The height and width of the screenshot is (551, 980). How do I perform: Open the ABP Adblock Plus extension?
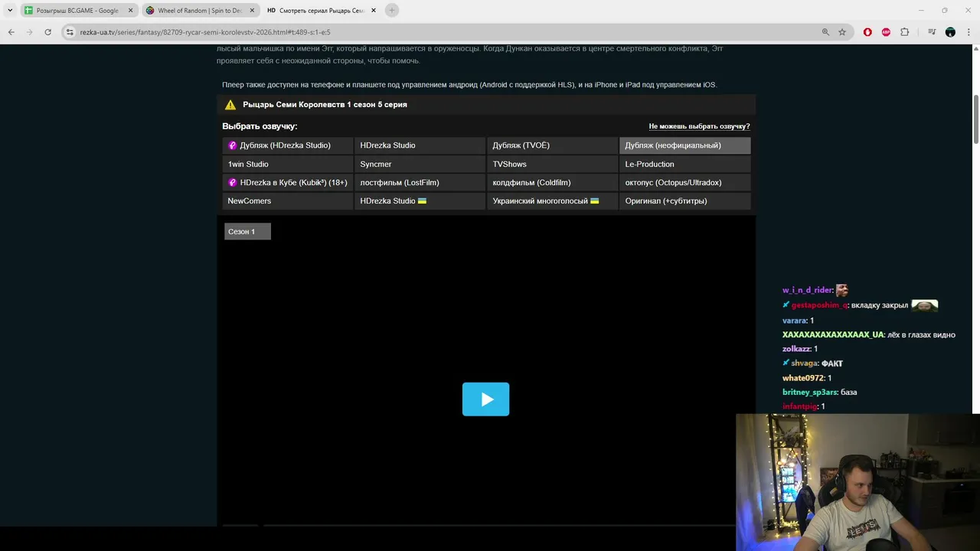[886, 32]
